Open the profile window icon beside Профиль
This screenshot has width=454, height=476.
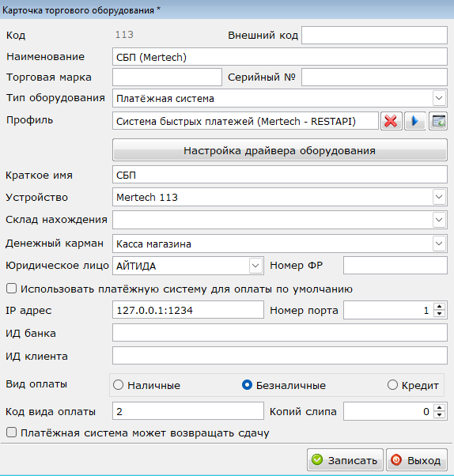(438, 121)
